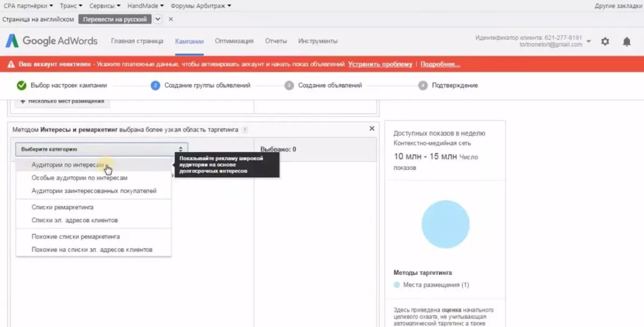Viewport: 644px width, 327px height.
Task: Open 'Другие закладки' folder
Action: click(x=618, y=5)
